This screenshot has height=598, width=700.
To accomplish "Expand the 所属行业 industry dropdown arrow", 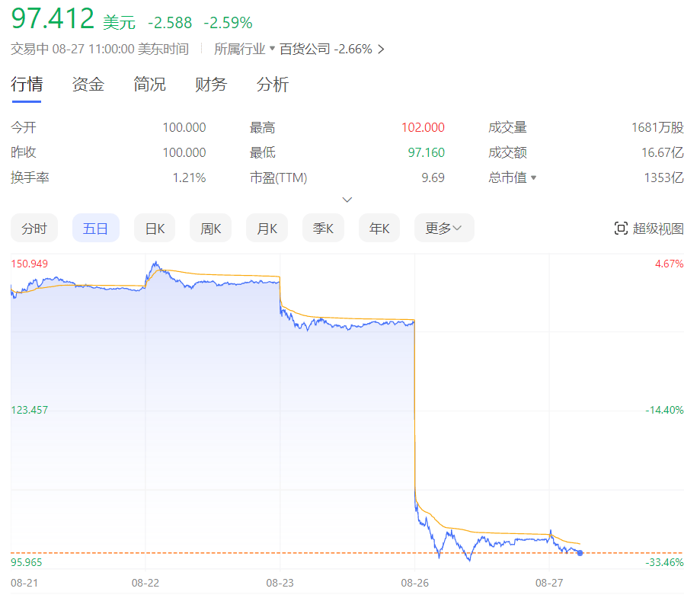I will pos(272,48).
